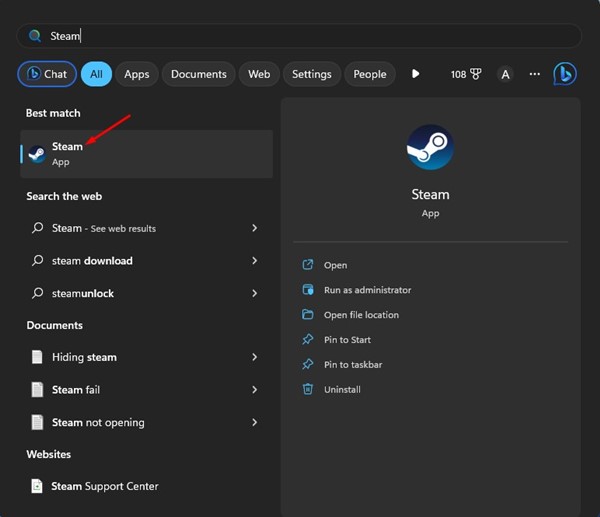Expand the steam download web suggestion chevron
The width and height of the screenshot is (600, 517).
click(x=254, y=261)
